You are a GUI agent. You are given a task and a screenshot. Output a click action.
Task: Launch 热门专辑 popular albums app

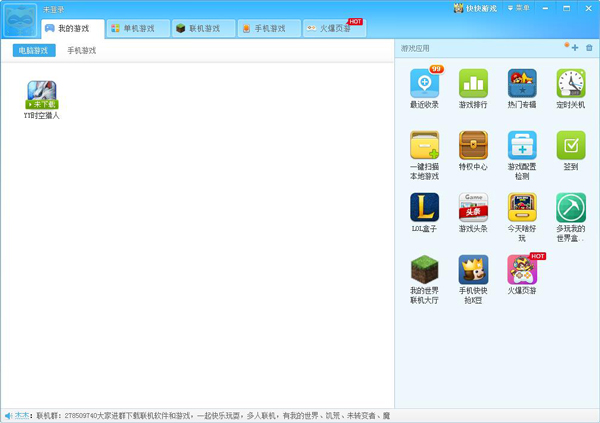tap(522, 84)
